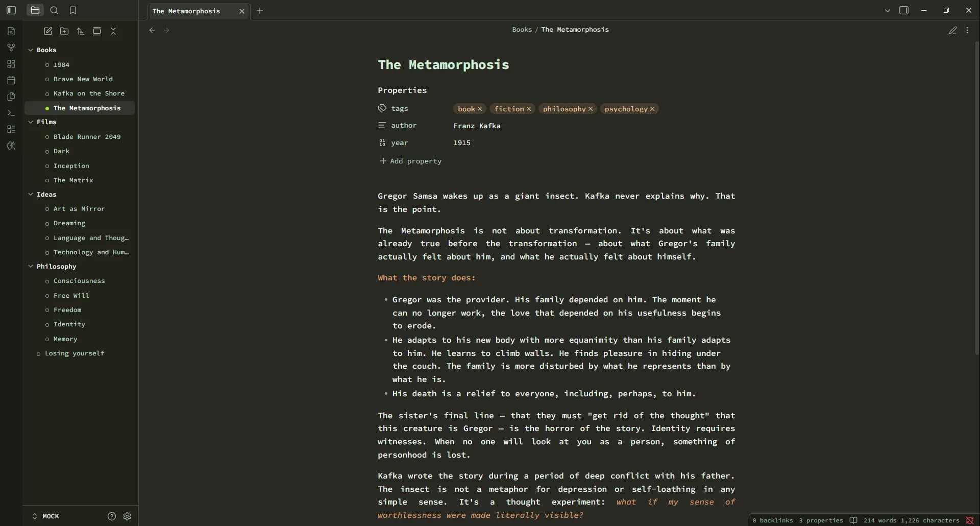Image resolution: width=980 pixels, height=526 pixels.
Task: Open Losing yourself note
Action: pos(75,353)
